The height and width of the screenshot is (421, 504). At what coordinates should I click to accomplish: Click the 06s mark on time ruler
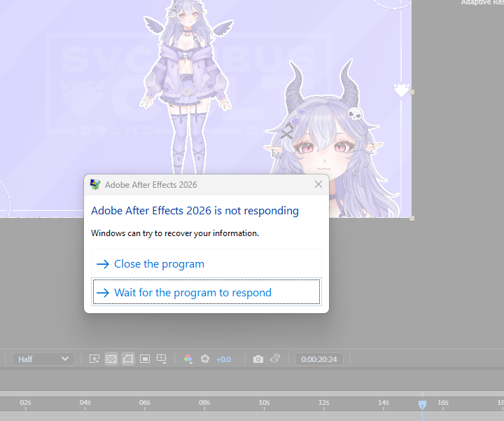[145, 403]
